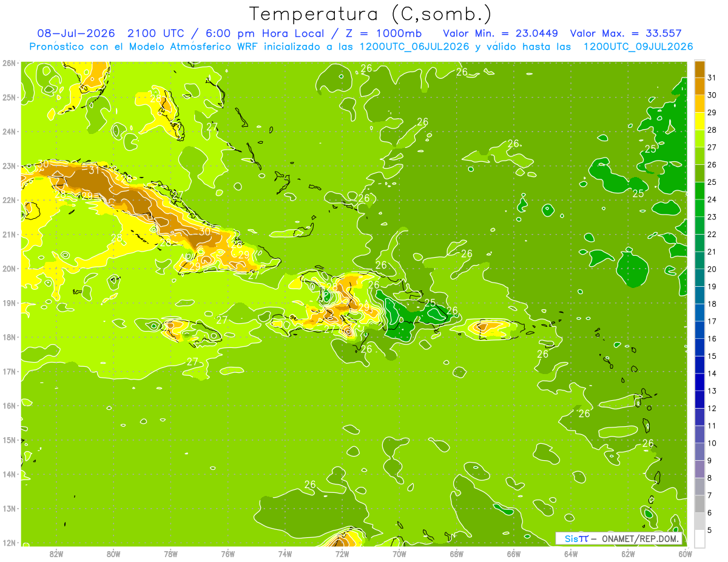
Task: Pick the legend swatch between 26 and 27
Action: click(699, 156)
